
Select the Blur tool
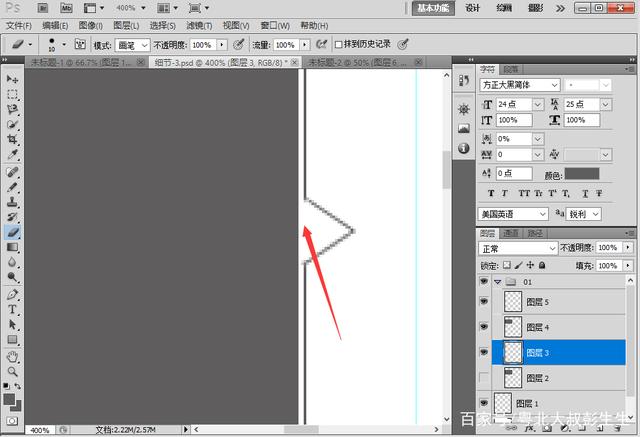click(x=12, y=262)
